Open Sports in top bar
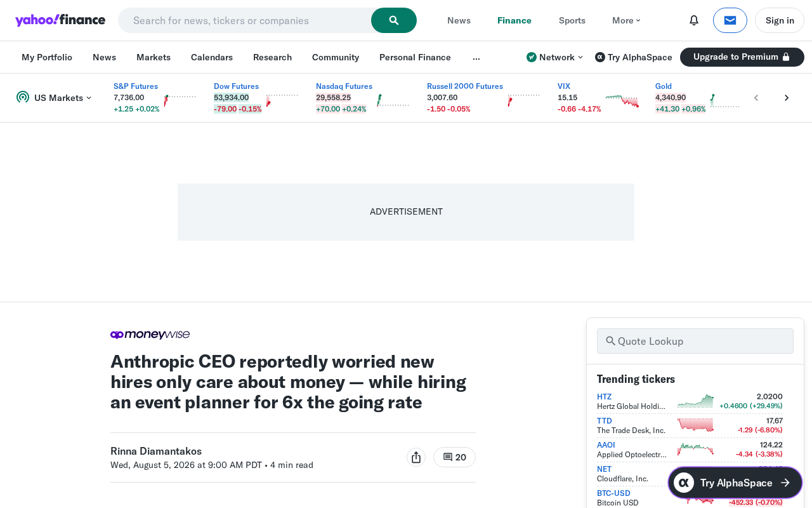 (572, 20)
